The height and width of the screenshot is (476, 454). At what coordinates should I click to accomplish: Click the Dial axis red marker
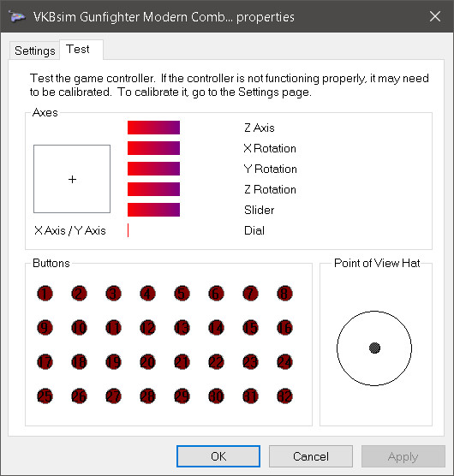click(x=128, y=230)
